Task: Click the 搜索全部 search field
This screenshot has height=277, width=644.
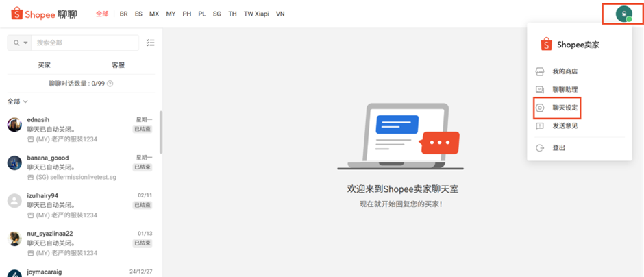Action: click(x=85, y=43)
